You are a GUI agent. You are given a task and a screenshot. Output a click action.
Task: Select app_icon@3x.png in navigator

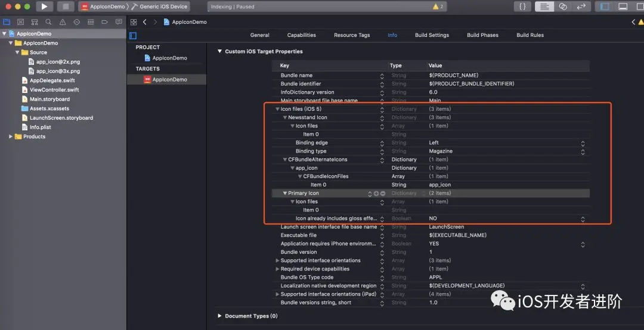coord(58,71)
